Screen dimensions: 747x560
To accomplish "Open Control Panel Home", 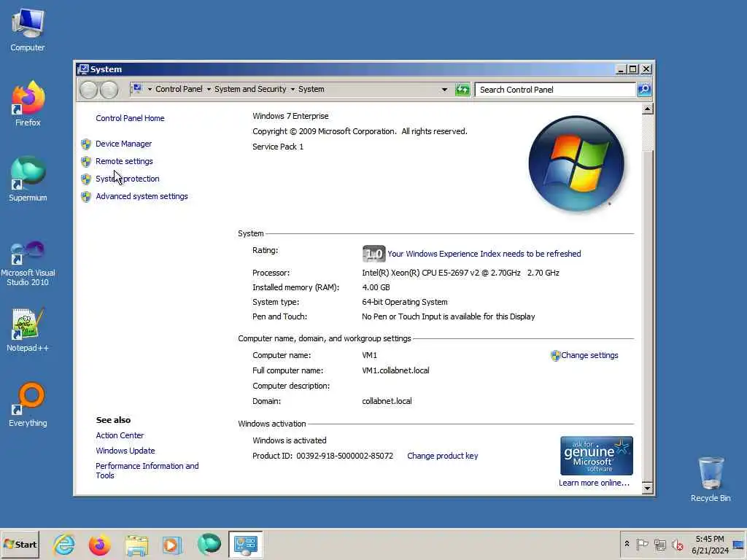I will pos(130,118).
